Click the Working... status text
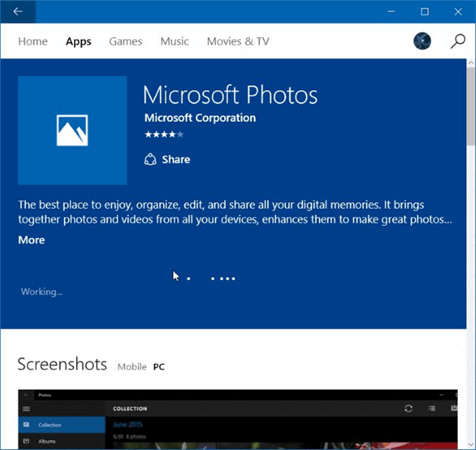Image resolution: width=476 pixels, height=450 pixels. pyautogui.click(x=42, y=292)
